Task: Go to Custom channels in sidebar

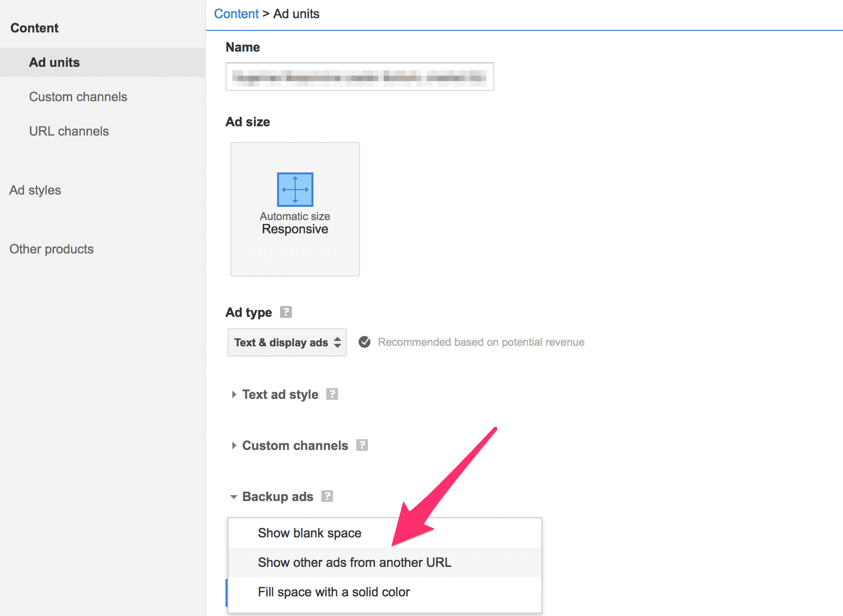Action: click(x=78, y=97)
